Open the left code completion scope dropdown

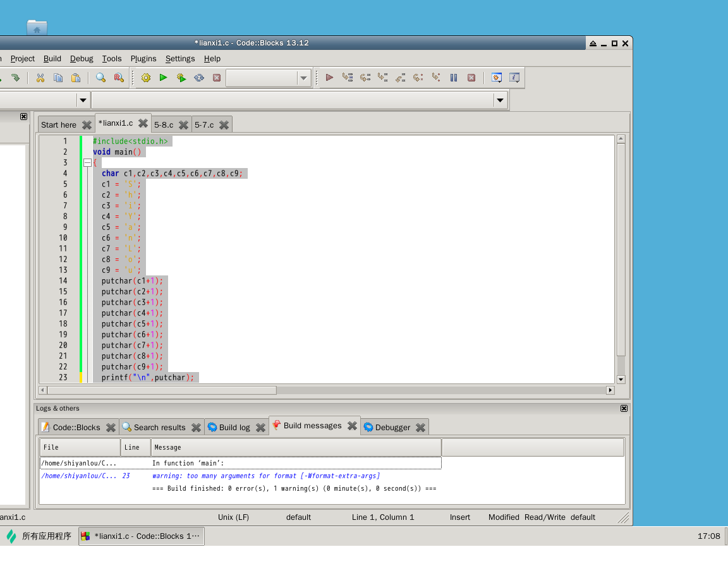[x=83, y=100]
